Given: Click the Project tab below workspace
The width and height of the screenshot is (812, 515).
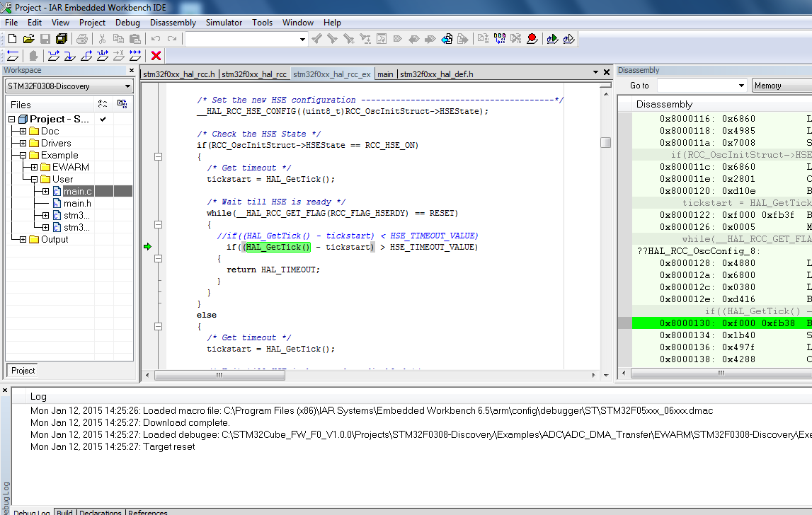Looking at the screenshot, I should [23, 371].
